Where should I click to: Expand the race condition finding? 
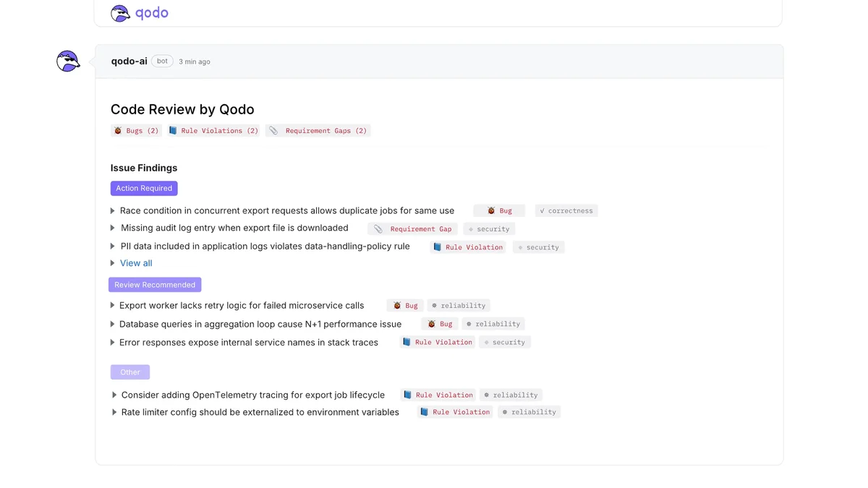click(x=113, y=210)
